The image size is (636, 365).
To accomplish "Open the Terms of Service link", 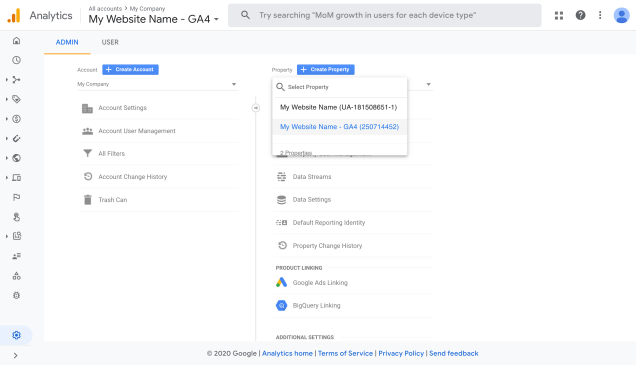I will pyautogui.click(x=345, y=354).
